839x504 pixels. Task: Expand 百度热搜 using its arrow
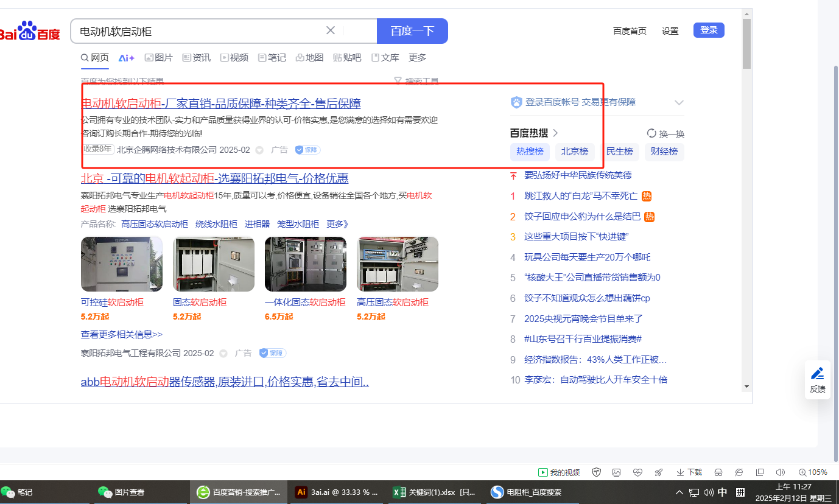pyautogui.click(x=555, y=133)
